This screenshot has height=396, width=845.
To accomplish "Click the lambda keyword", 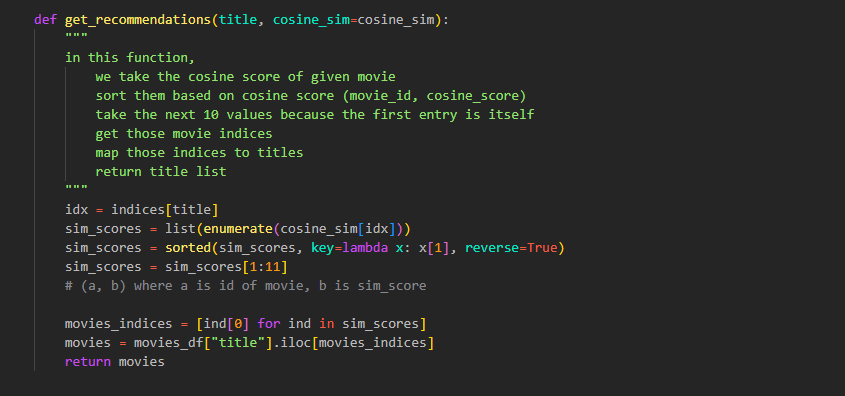I will pyautogui.click(x=365, y=248).
